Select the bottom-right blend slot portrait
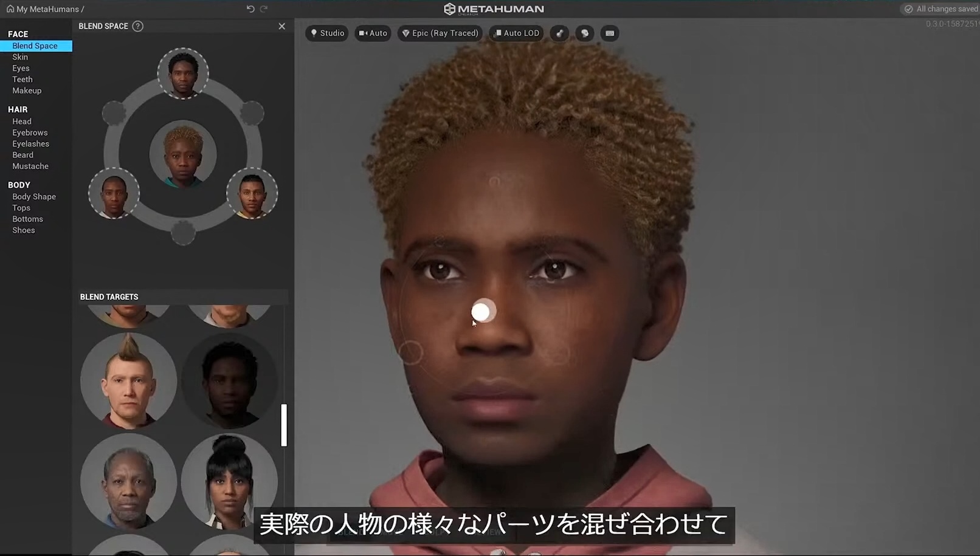 pyautogui.click(x=252, y=193)
